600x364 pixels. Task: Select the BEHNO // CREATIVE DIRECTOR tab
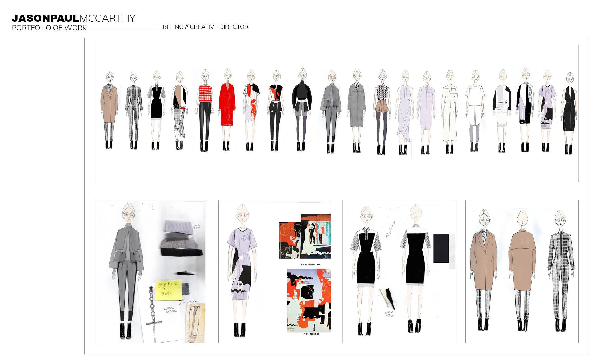click(205, 27)
